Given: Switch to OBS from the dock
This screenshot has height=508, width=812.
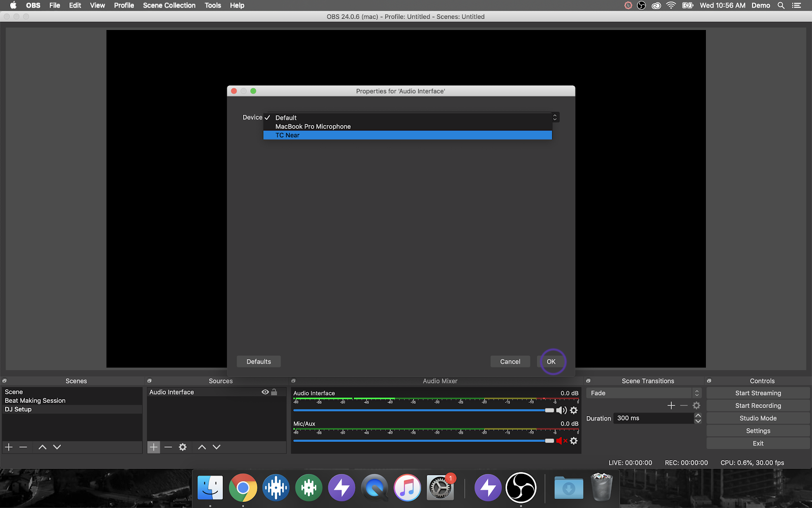Looking at the screenshot, I should [x=521, y=488].
